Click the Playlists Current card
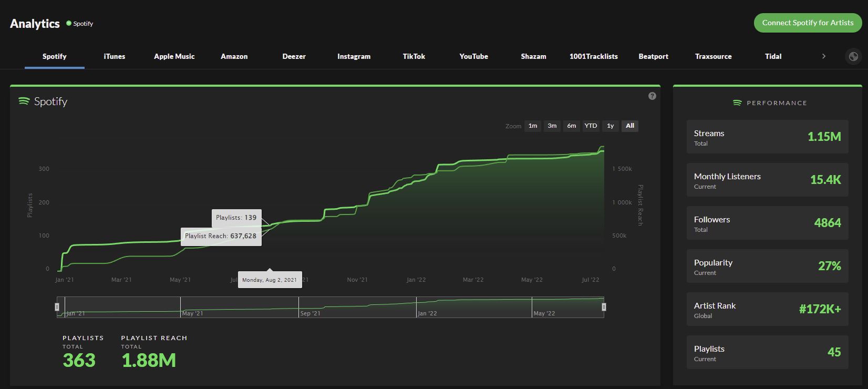The image size is (868, 389). click(x=767, y=352)
